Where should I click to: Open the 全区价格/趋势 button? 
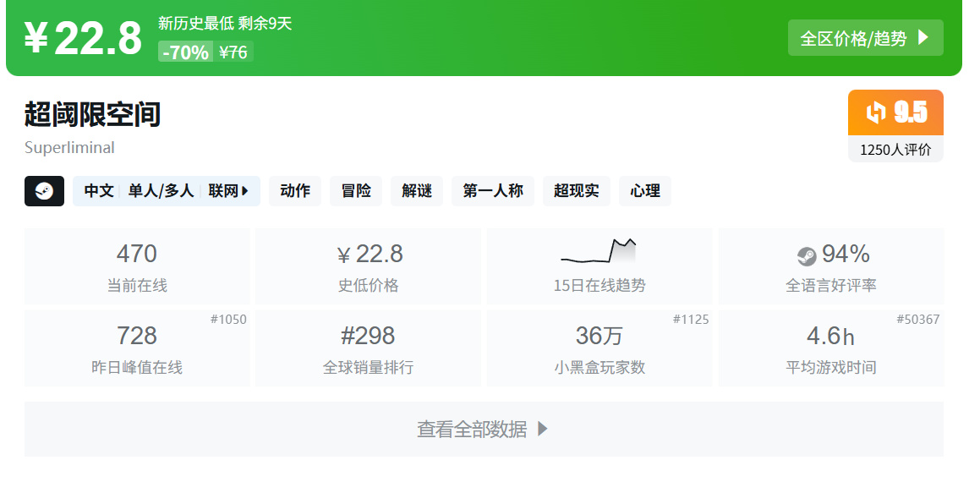pyautogui.click(x=866, y=38)
